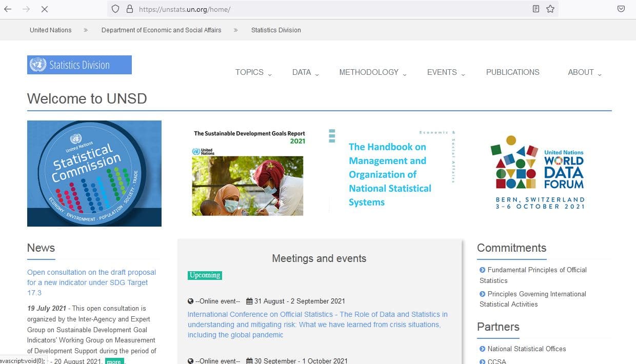Click the '31 August - 2 September 2021' date
The image size is (636, 364).
coord(300,301)
